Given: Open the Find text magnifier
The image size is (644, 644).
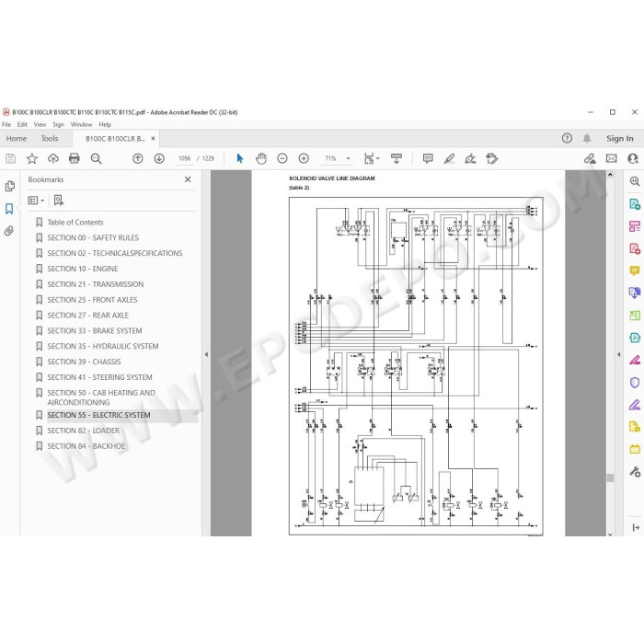Looking at the screenshot, I should [x=96, y=158].
